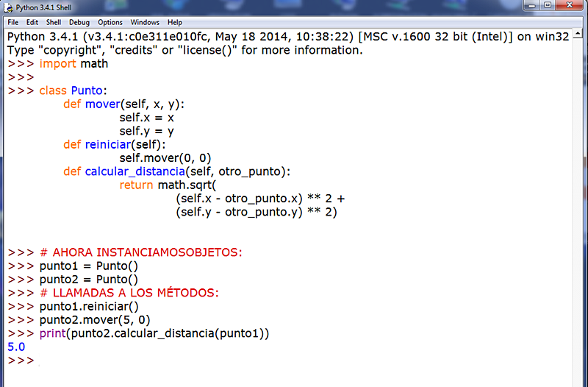Viewport: 588px width, 387px height.
Task: Open the File menu
Action: pos(12,23)
